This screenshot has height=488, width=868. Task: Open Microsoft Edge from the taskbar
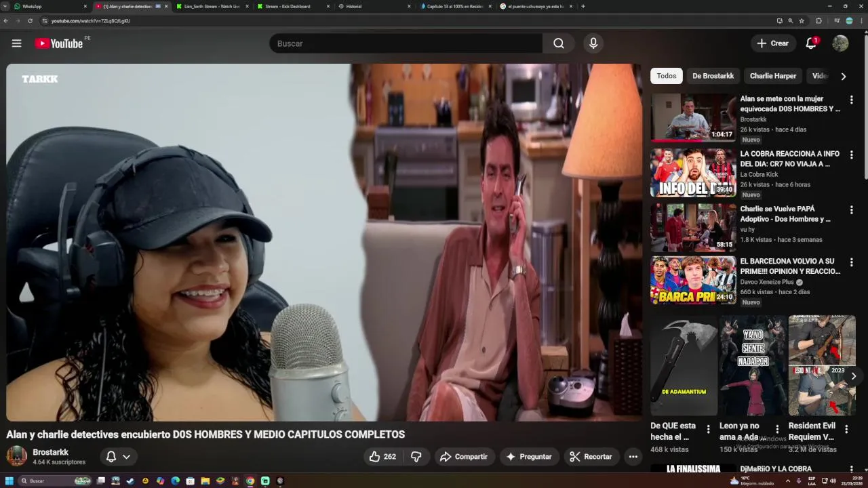tap(176, 481)
